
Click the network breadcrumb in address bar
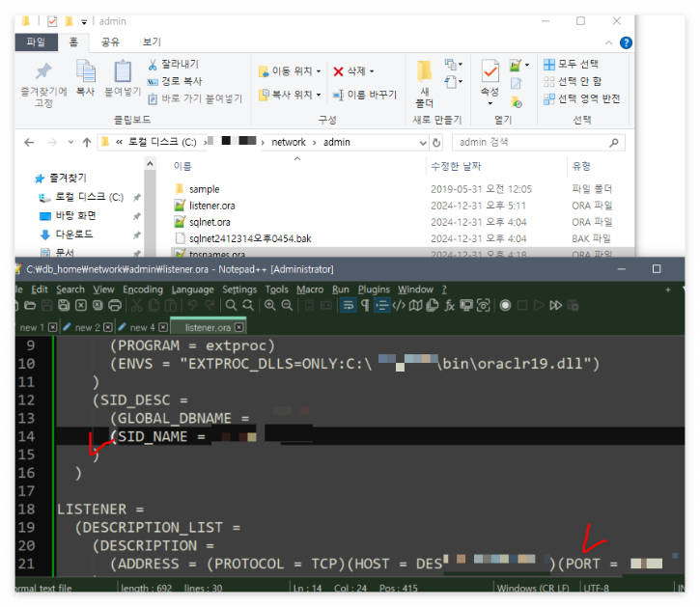[289, 143]
